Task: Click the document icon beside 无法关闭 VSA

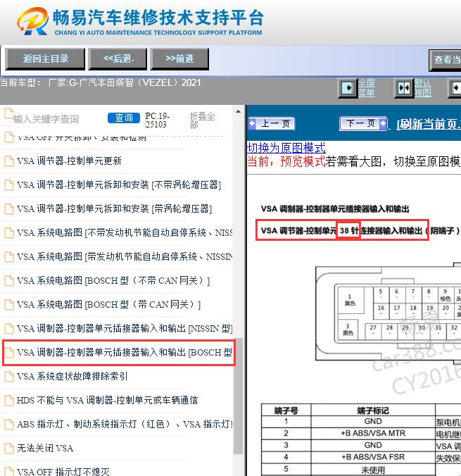Action: pyautogui.click(x=9, y=448)
